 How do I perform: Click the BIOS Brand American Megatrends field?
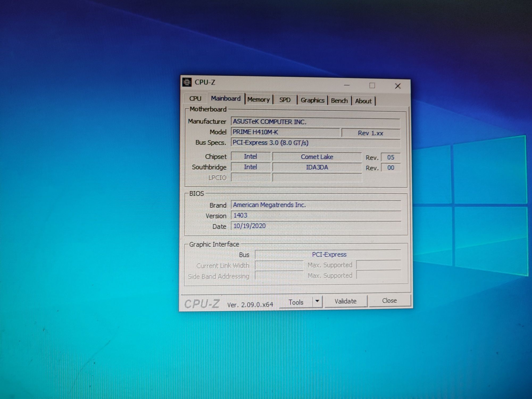tap(316, 205)
